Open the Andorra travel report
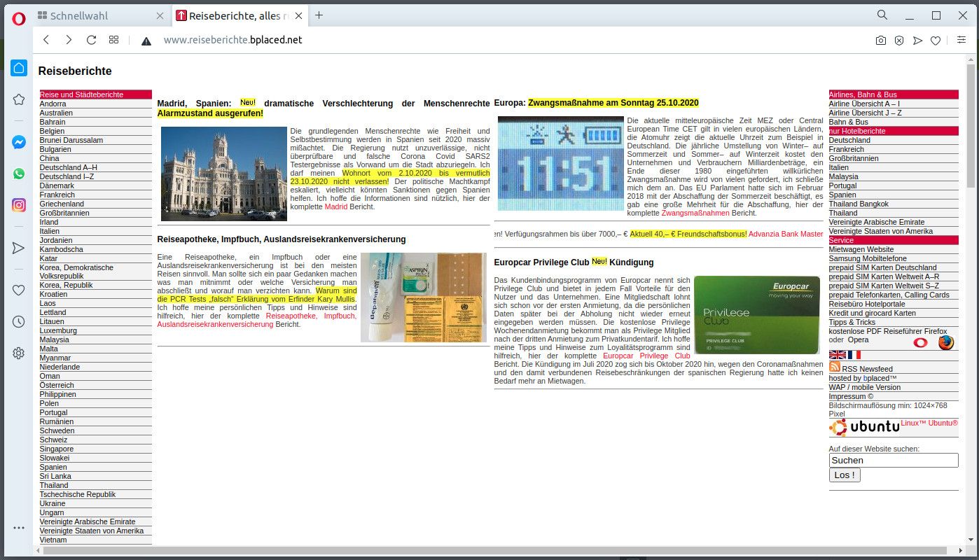This screenshot has width=979, height=560. [53, 104]
